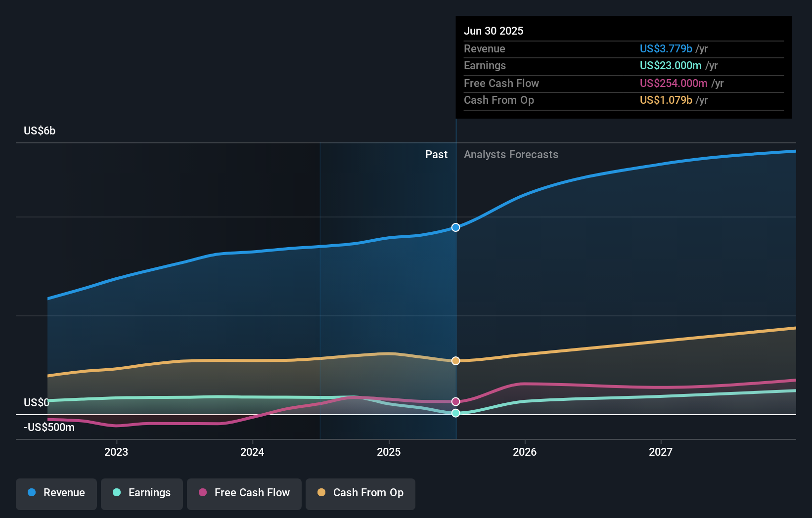This screenshot has width=812, height=518.
Task: Click the 2027 x-axis label
Action: (661, 452)
